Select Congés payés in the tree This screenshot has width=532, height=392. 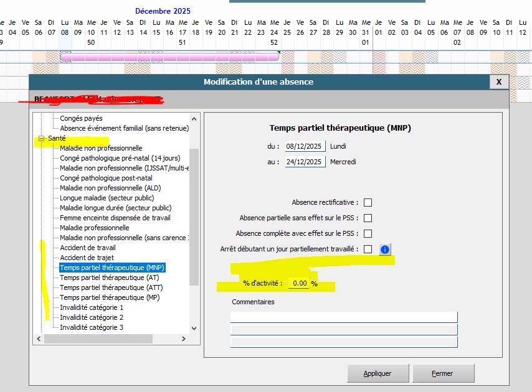tap(81, 118)
